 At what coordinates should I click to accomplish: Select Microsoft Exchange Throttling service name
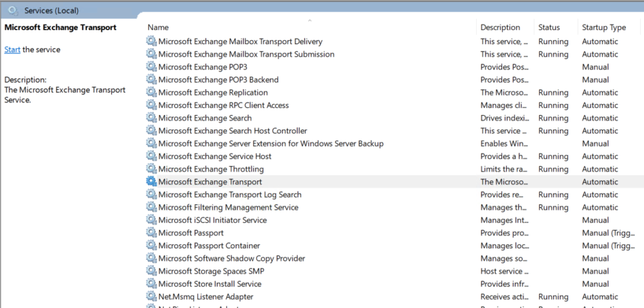pos(211,169)
